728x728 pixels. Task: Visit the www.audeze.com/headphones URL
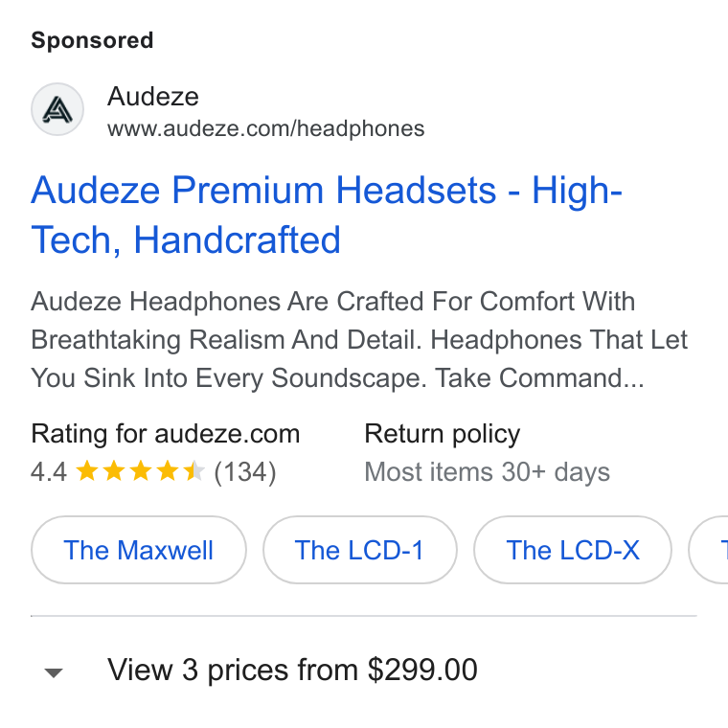pos(266,128)
